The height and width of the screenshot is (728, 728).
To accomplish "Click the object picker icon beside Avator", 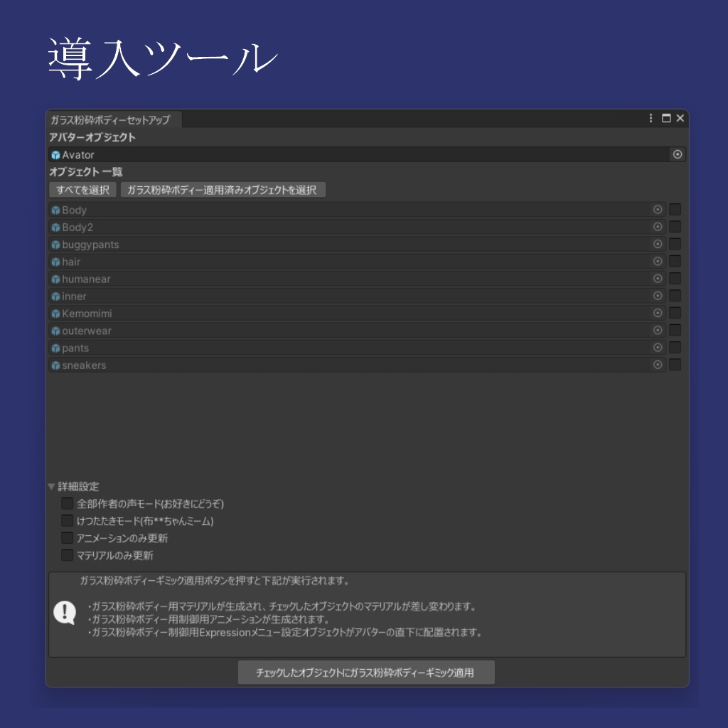I will 677,154.
